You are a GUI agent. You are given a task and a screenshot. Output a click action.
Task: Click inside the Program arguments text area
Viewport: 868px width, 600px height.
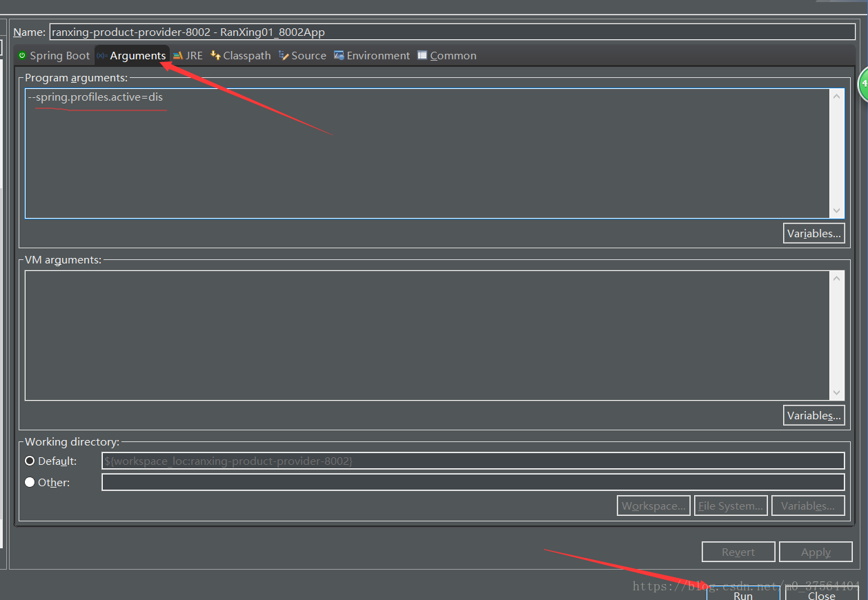(x=426, y=153)
